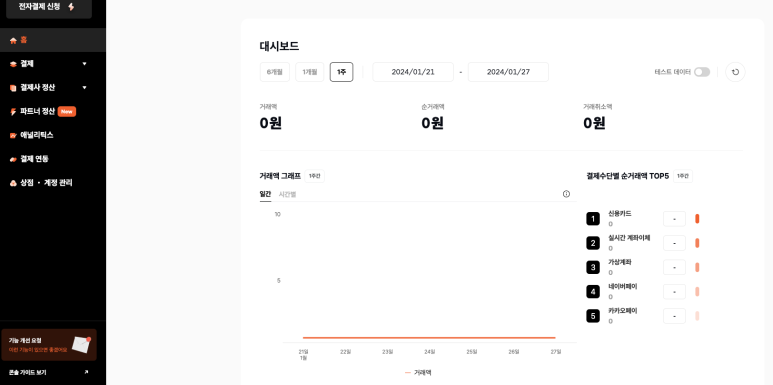Image resolution: width=773 pixels, height=385 pixels.
Task: Open the 결제 연동 menu item
Action: pyautogui.click(x=53, y=159)
